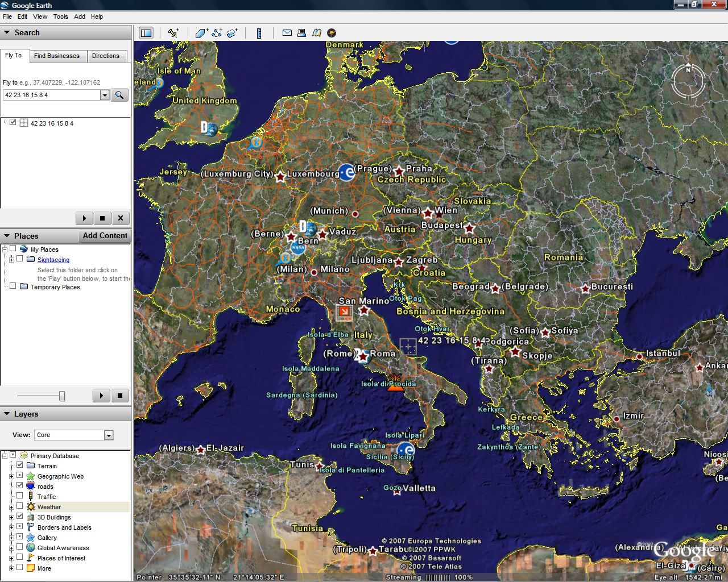The width and height of the screenshot is (728, 582).
Task: Click the Show in Google Maps icon
Action: point(317,33)
